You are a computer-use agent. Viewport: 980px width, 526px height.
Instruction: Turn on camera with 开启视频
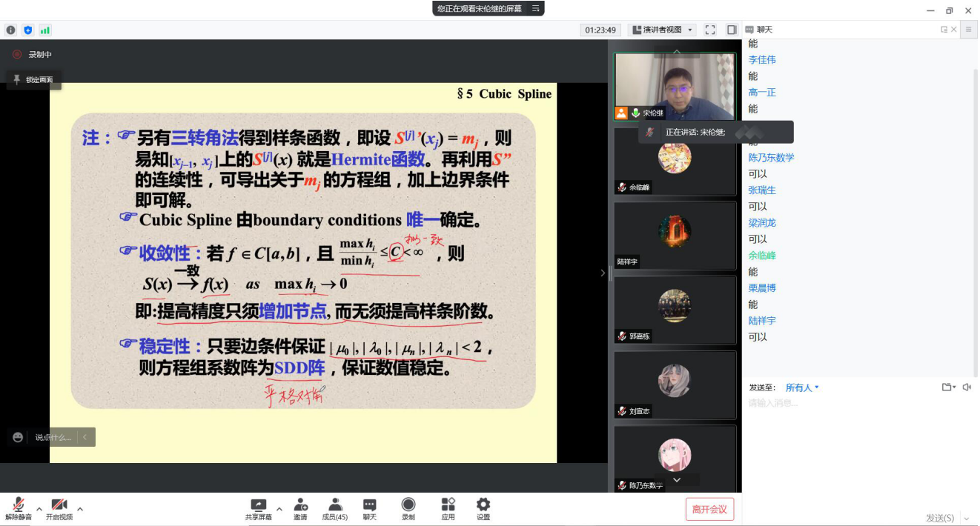[x=59, y=509]
